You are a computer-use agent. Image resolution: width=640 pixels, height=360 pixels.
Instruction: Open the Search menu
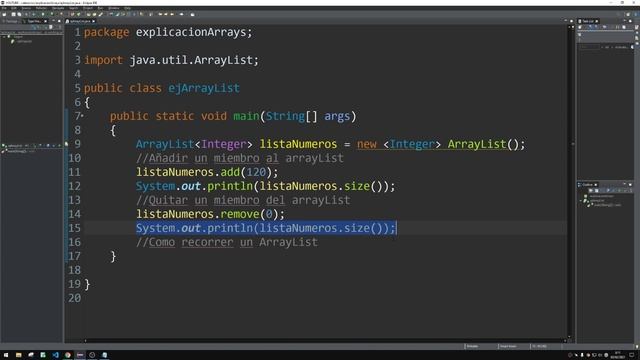(x=73, y=8)
